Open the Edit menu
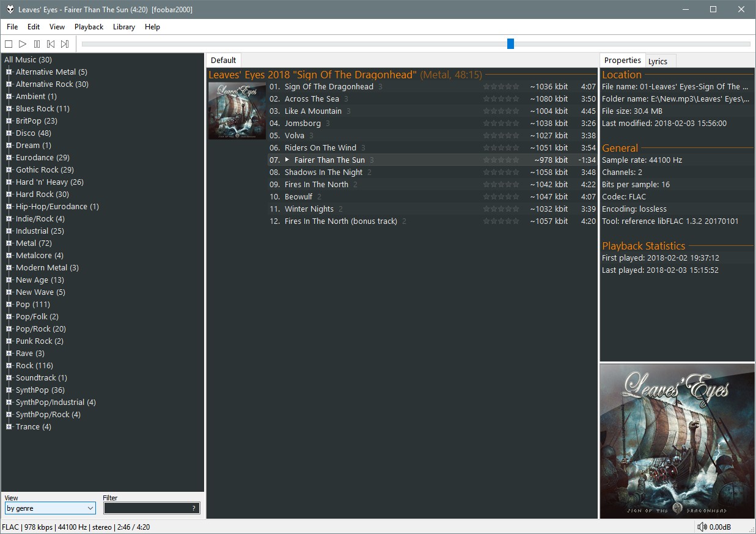Viewport: 756px width, 534px height. (34, 27)
